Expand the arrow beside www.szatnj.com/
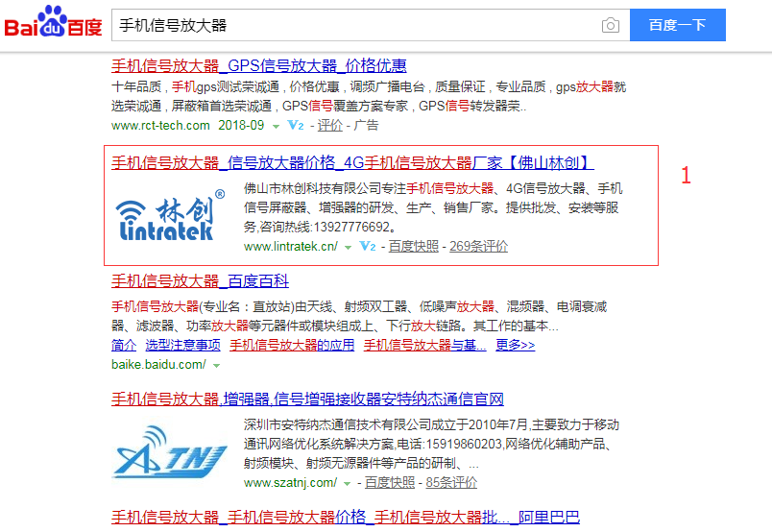 click(x=348, y=483)
